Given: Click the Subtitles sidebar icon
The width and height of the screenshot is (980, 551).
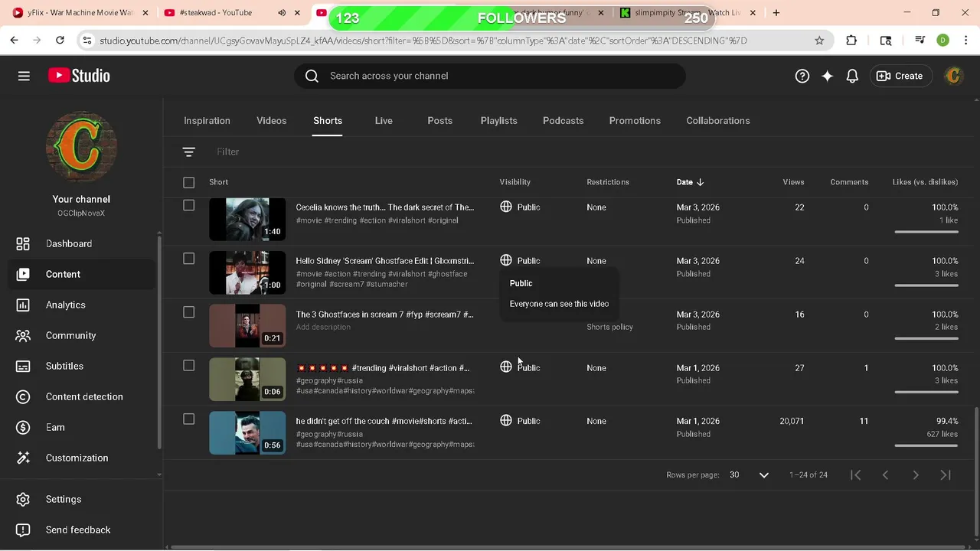Looking at the screenshot, I should point(23,366).
